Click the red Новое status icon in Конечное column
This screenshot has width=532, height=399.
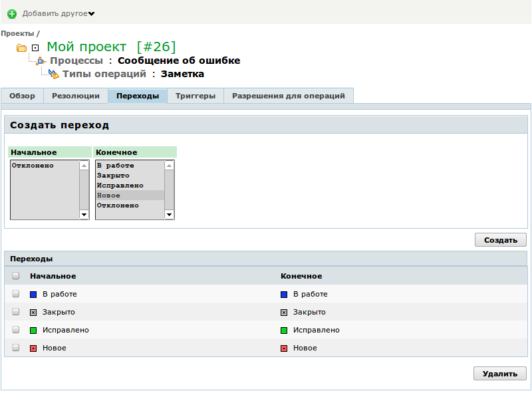284,348
